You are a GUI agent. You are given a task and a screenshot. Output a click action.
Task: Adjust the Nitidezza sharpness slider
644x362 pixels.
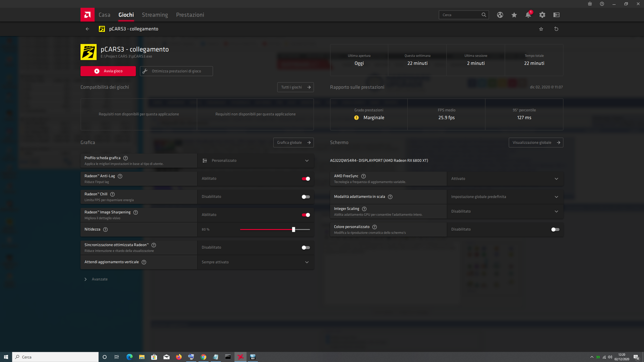[293, 229]
